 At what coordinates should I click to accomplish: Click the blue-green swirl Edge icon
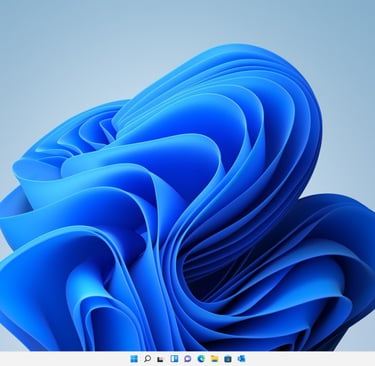coord(201,359)
